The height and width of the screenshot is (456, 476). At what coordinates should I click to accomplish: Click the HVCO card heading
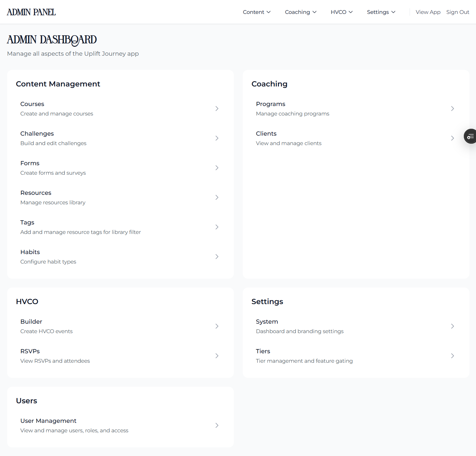coord(27,302)
